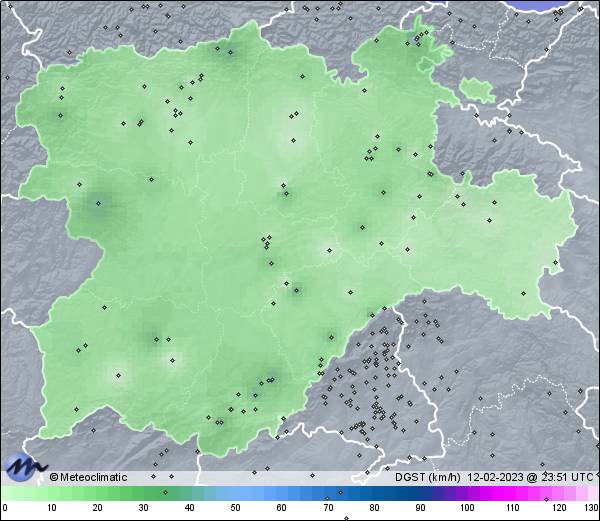This screenshot has height=521, width=600.
Task: Click the legend value 0
Action: tap(4, 508)
